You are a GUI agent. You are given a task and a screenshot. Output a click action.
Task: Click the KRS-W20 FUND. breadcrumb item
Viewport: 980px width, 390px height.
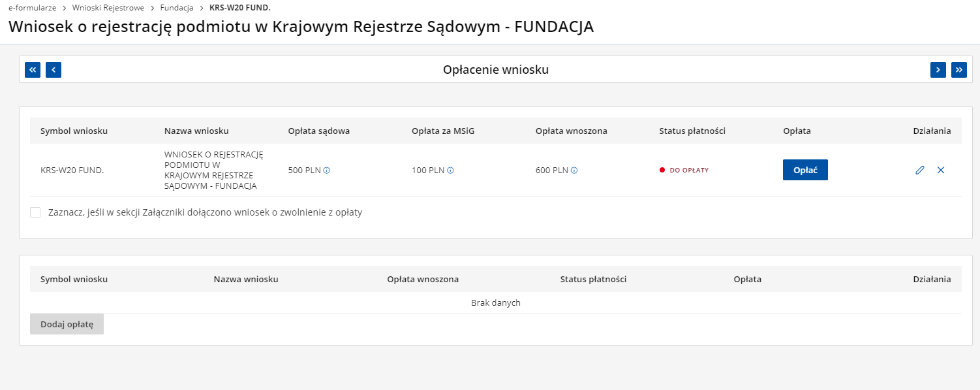[240, 8]
